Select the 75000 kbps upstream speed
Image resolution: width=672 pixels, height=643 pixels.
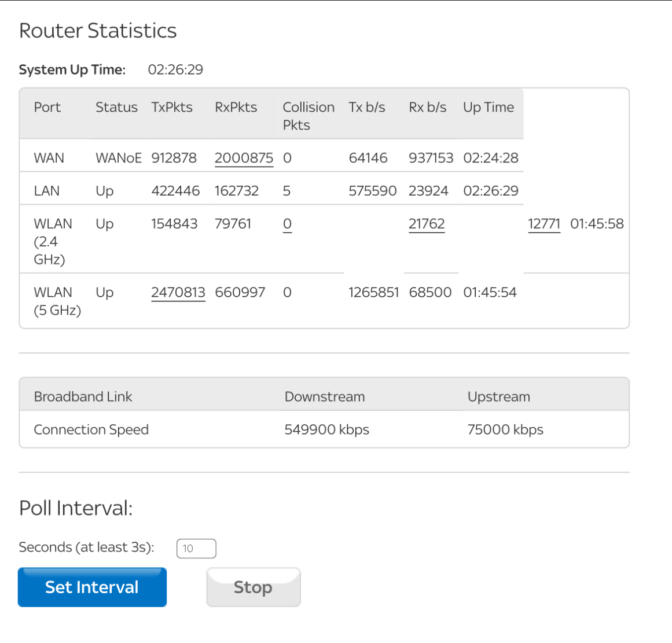click(505, 429)
